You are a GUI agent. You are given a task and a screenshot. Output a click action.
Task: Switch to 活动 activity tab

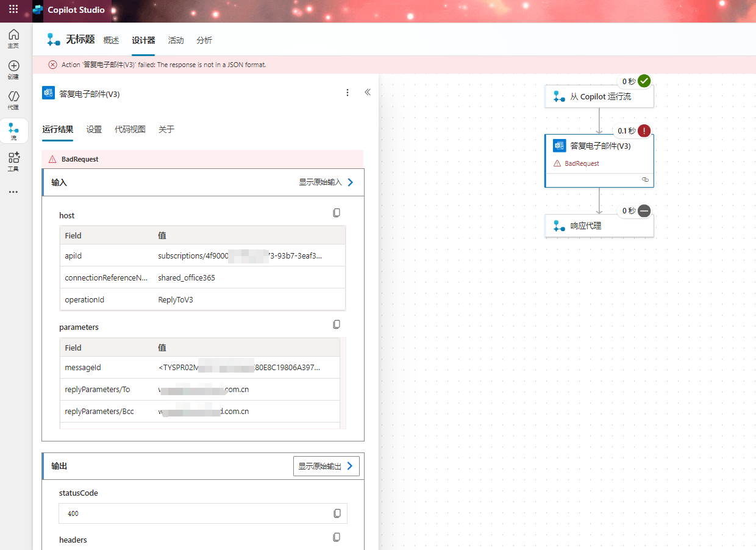coord(176,40)
